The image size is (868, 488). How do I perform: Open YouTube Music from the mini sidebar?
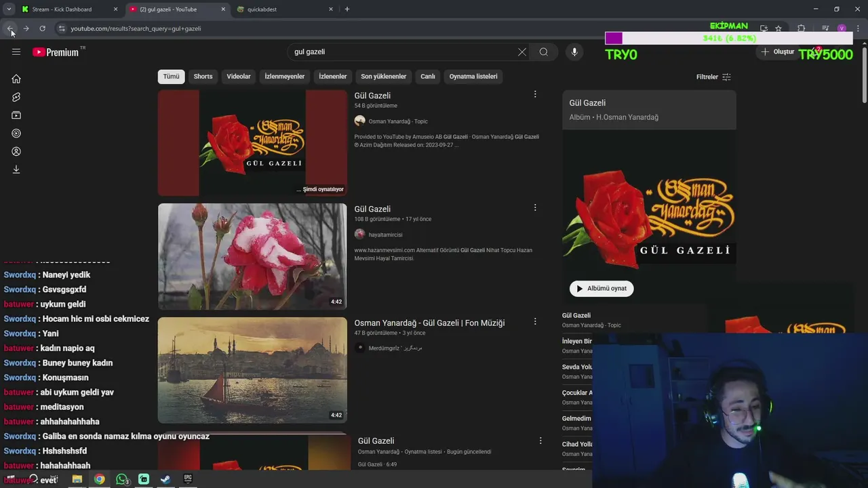(16, 134)
